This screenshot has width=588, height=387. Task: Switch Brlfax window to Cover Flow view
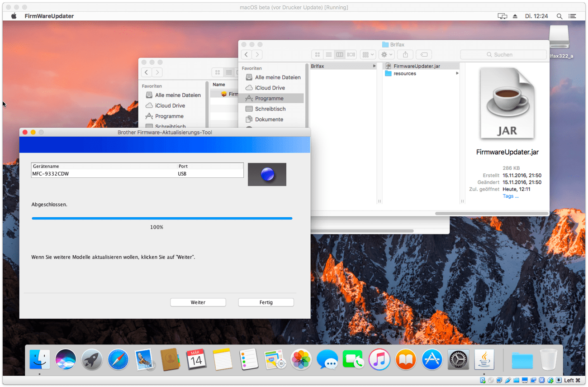pos(351,54)
